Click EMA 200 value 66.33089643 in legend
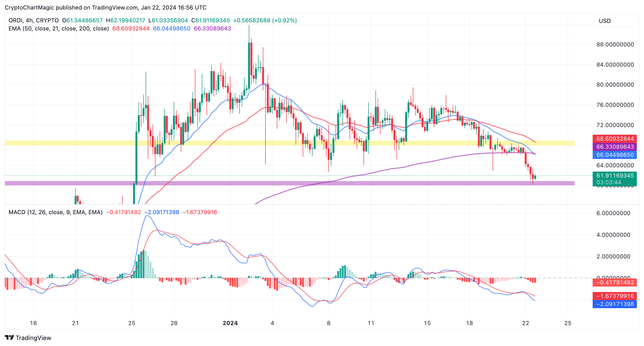Screen dimensions: 644x346 pos(212,29)
